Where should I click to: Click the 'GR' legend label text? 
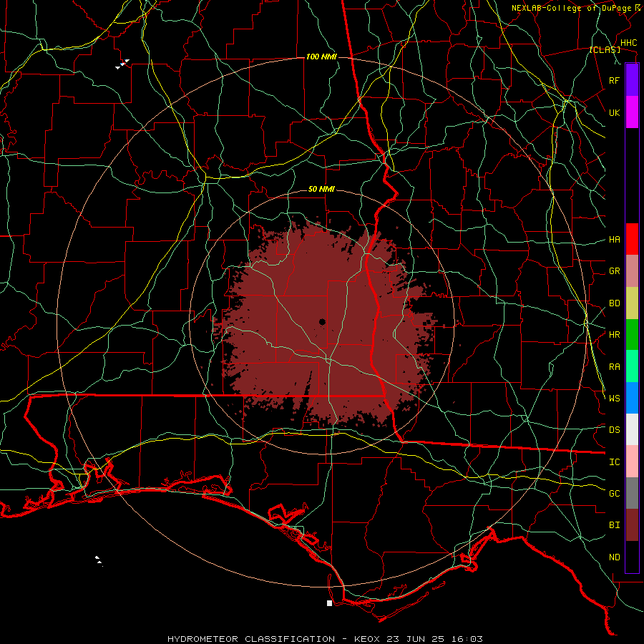[614, 271]
